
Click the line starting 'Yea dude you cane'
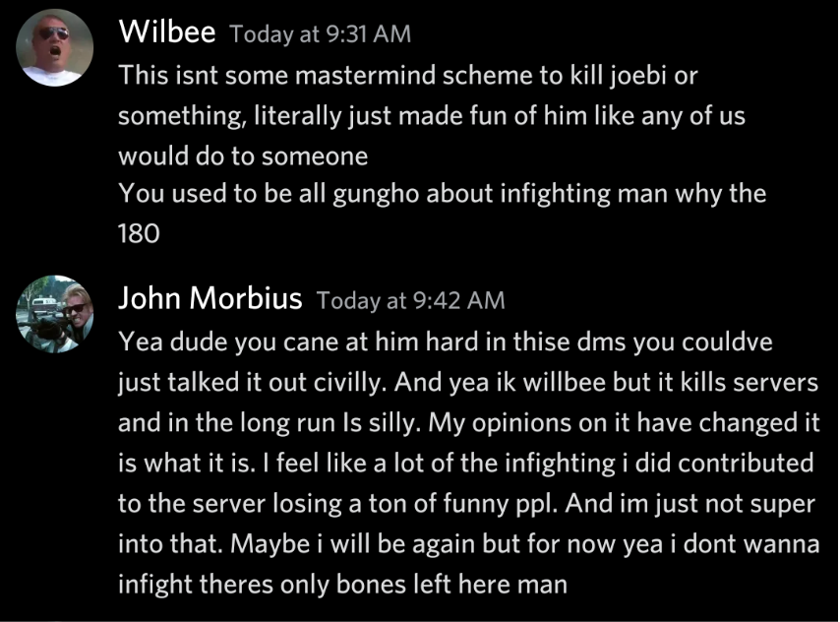(446, 342)
